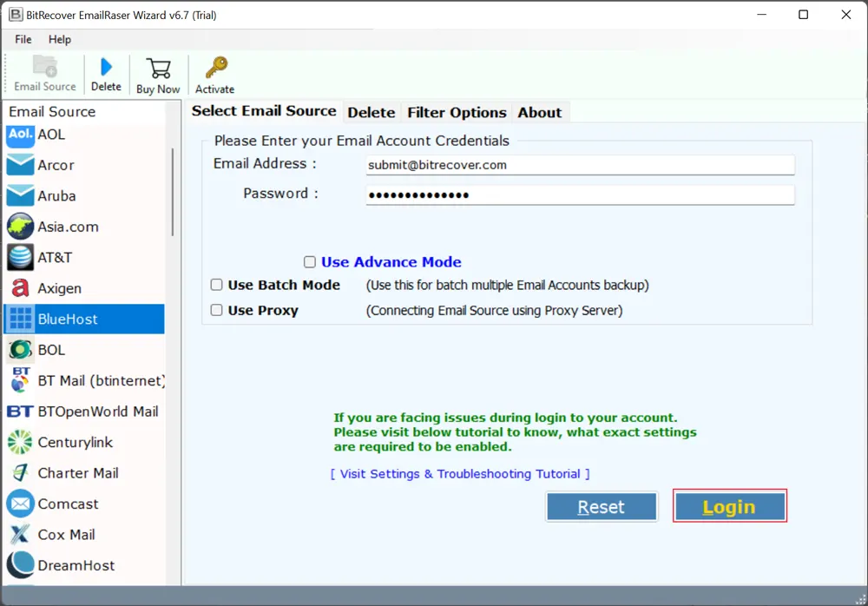Select the Arcor envelope icon
Viewport: 868px width, 606px height.
pyautogui.click(x=21, y=165)
